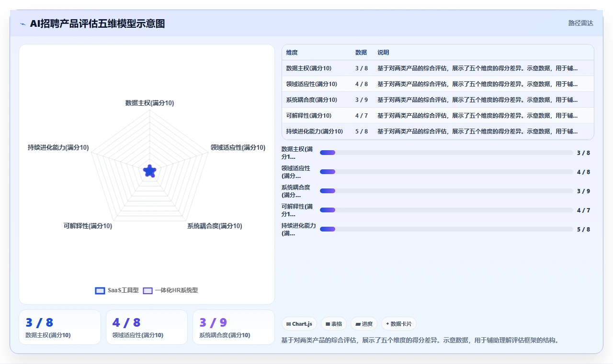Viewport: 613px width, 364px height.
Task: Click the 进度 chip
Action: (x=364, y=324)
